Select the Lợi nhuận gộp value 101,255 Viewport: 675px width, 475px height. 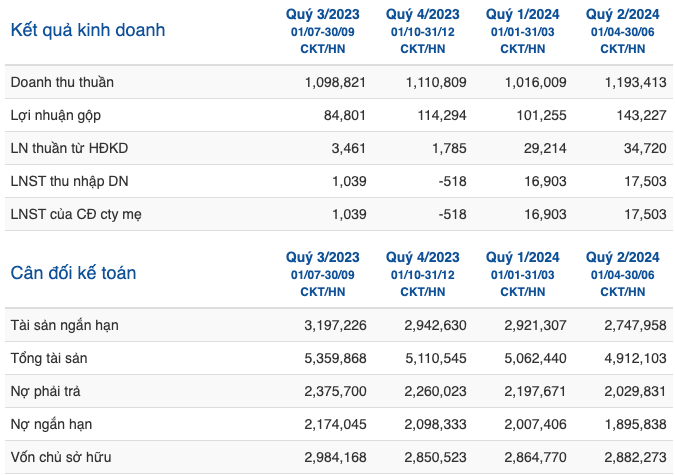click(x=542, y=115)
